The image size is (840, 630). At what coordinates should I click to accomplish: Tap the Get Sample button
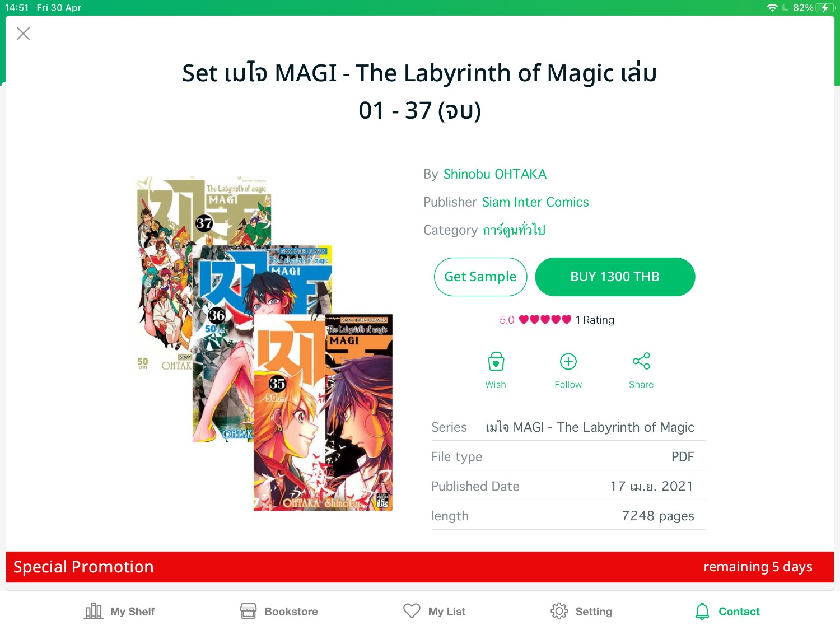point(480,277)
